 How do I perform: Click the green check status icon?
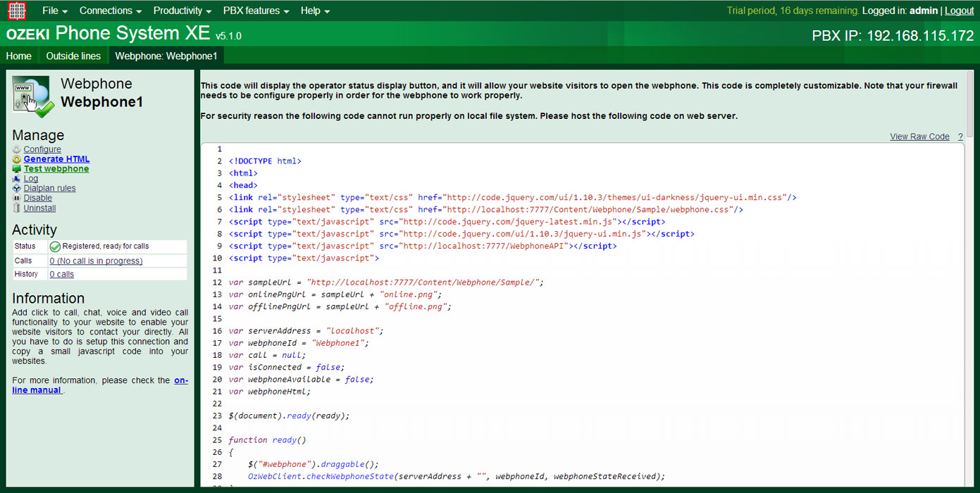(x=56, y=246)
